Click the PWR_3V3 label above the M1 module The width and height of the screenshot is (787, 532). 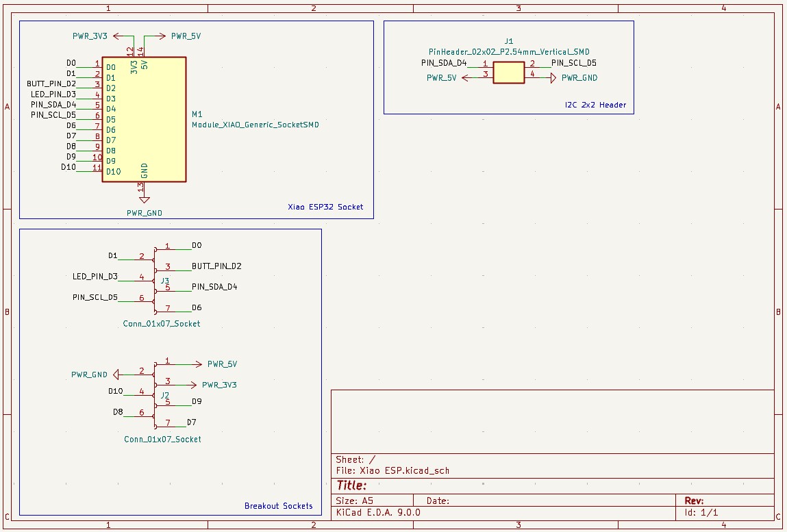(x=90, y=36)
